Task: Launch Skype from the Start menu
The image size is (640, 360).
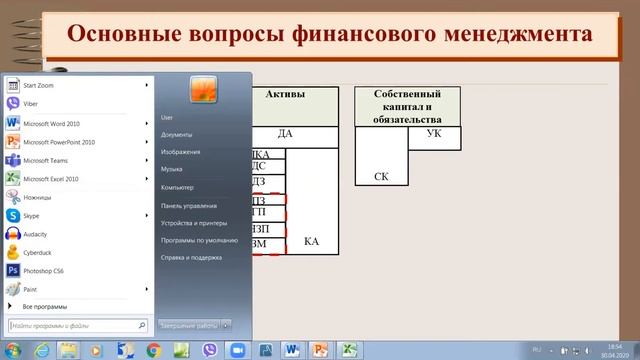Action: pyautogui.click(x=78, y=216)
